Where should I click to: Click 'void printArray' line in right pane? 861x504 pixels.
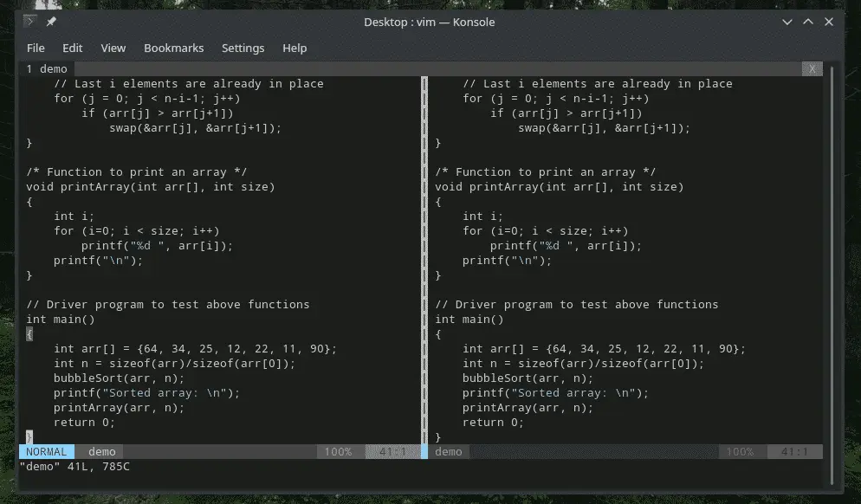pos(560,187)
